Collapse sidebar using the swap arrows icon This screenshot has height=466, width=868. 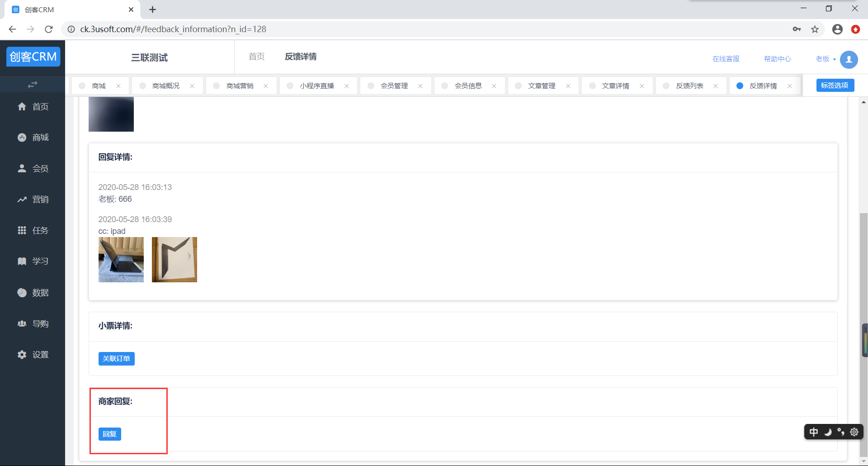33,85
